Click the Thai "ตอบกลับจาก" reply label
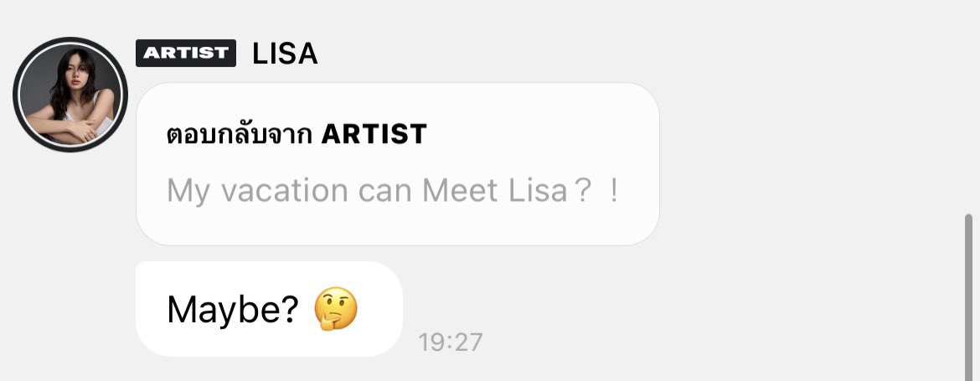Image resolution: width=980 pixels, height=381 pixels. coord(240,133)
